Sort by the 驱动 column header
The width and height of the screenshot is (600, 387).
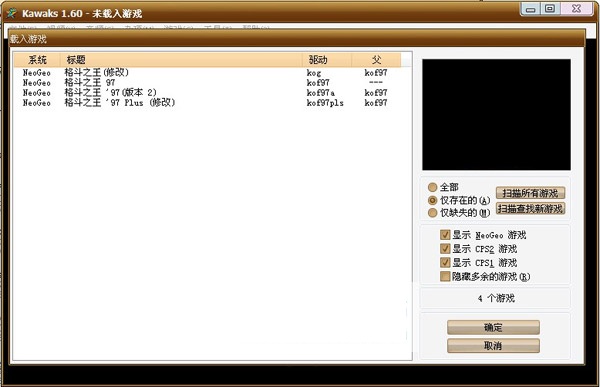pyautogui.click(x=327, y=60)
